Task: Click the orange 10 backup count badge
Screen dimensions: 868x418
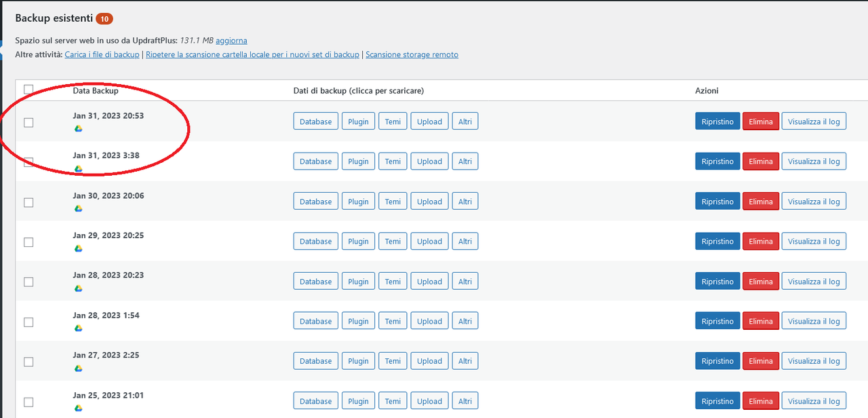Action: (104, 18)
